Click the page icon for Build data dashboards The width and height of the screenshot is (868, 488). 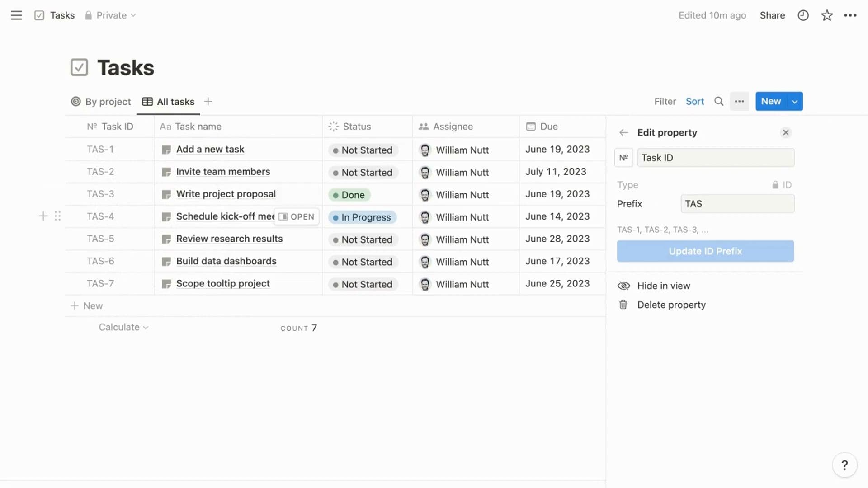(x=166, y=262)
